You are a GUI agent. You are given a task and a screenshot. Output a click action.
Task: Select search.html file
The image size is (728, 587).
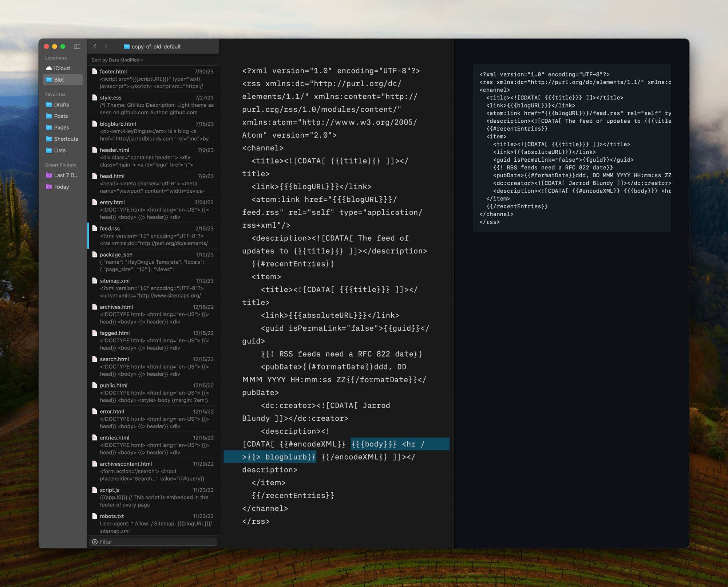153,366
